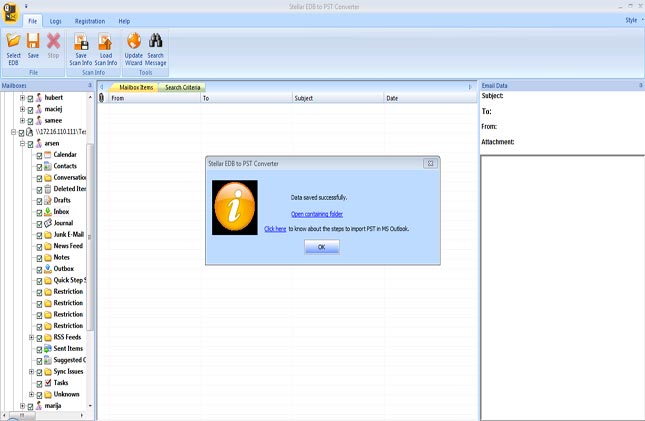Select the Drafts folder icon
645x421 pixels.
pyautogui.click(x=48, y=200)
